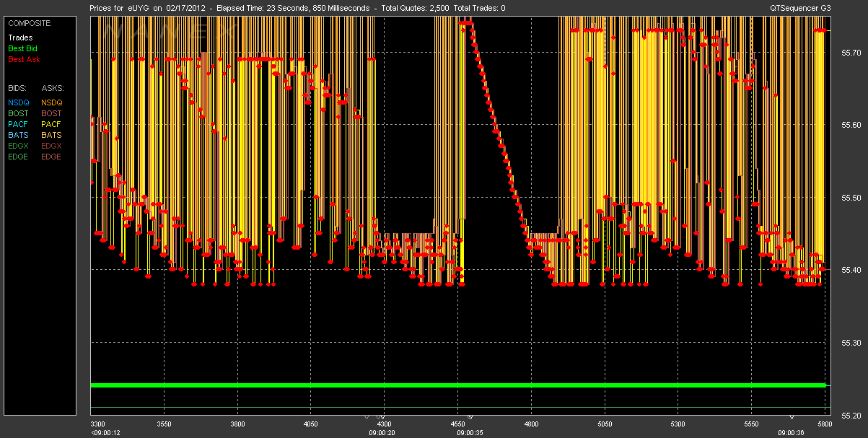The height and width of the screenshot is (438, 868).
Task: Click the 09:00:36 time label
Action: (x=792, y=433)
